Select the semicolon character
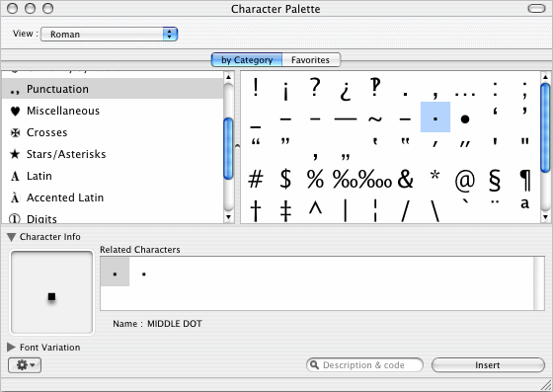Image resolution: width=553 pixels, height=392 pixels. 524,90
